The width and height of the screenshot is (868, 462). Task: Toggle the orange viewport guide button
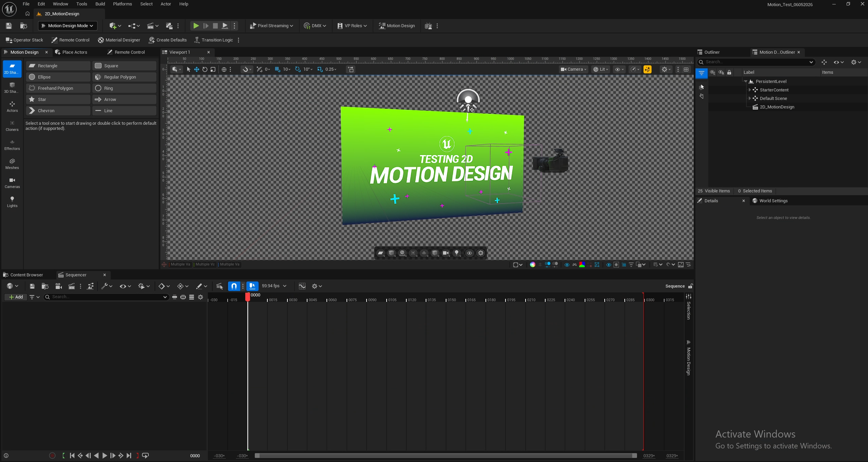(648, 69)
